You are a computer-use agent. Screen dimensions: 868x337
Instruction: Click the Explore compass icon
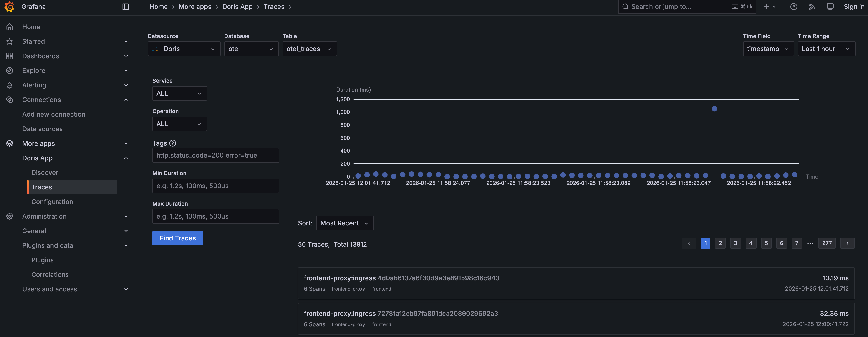tap(9, 71)
